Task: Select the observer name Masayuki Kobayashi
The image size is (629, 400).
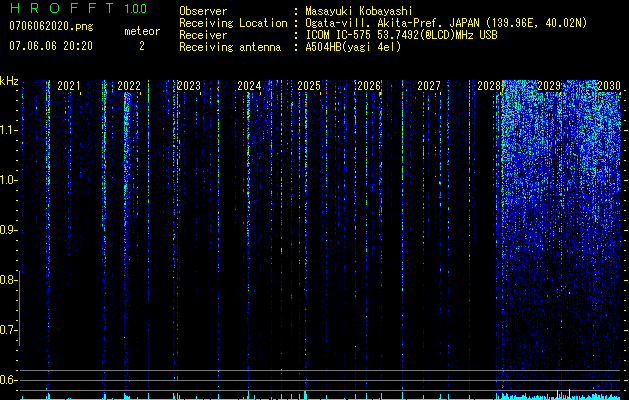Action: pos(359,11)
